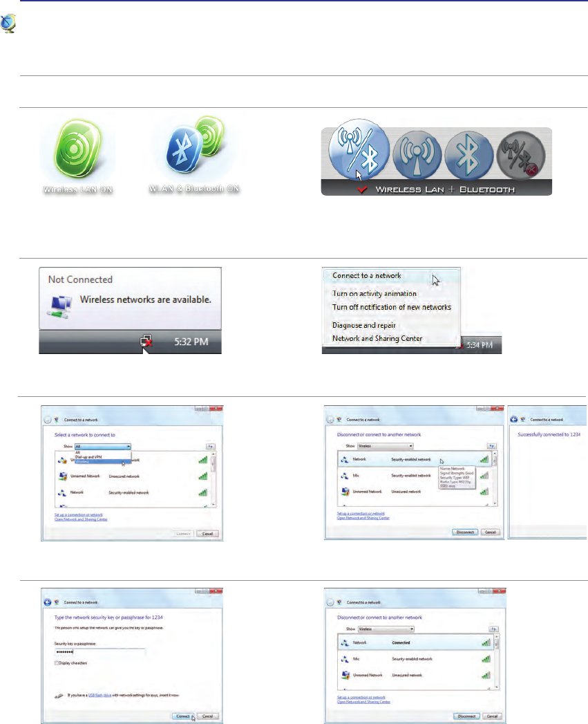Select Mic row in window showing Connected
The image size is (588, 724).
coord(416,659)
